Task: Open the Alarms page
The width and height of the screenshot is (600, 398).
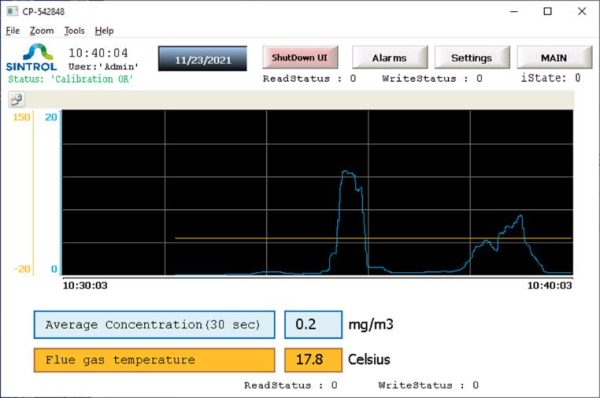Action: [x=390, y=58]
